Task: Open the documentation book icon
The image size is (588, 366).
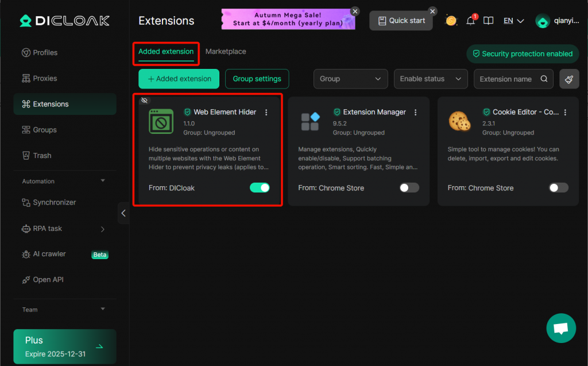Action: (x=488, y=21)
